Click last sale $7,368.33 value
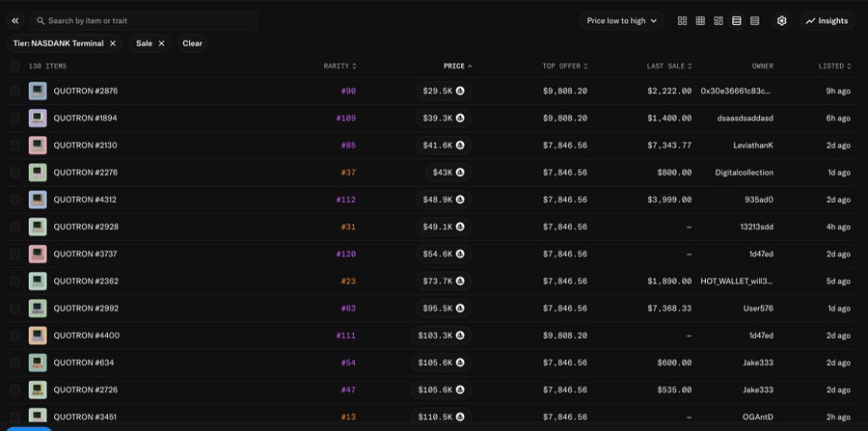The image size is (868, 431). click(669, 309)
